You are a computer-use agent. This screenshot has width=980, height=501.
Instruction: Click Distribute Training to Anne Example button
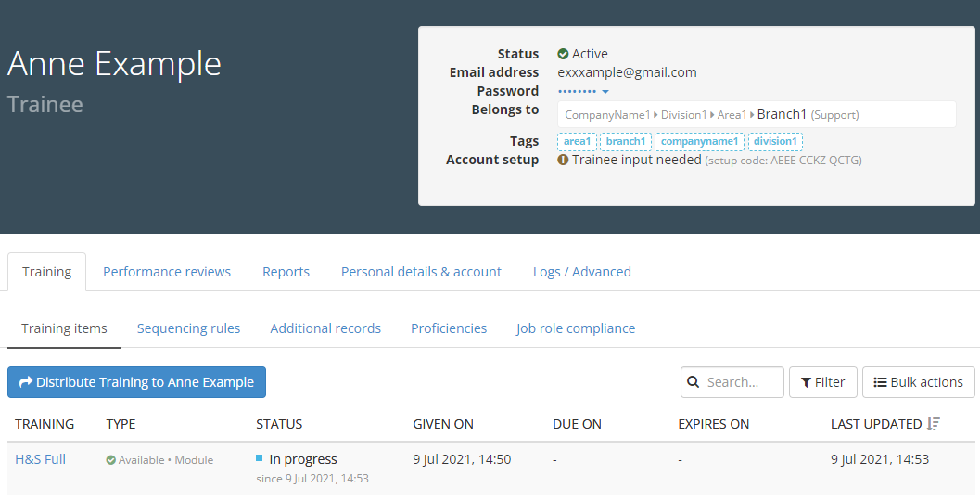pyautogui.click(x=136, y=382)
